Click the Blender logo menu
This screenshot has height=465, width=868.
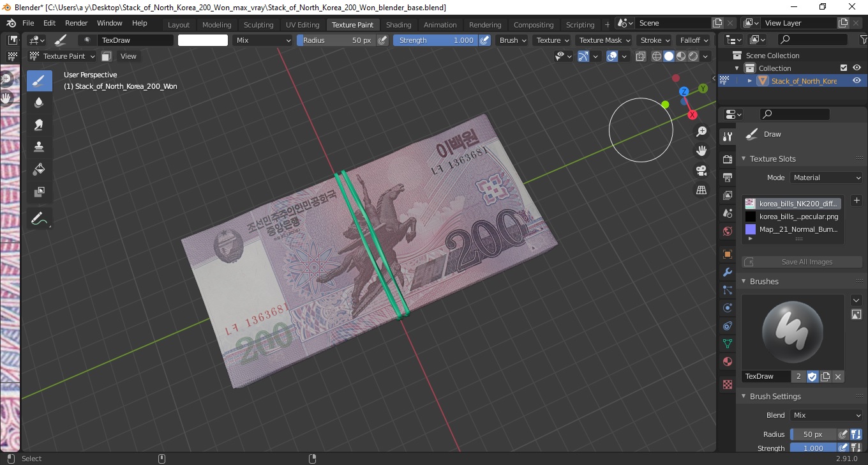tap(11, 23)
